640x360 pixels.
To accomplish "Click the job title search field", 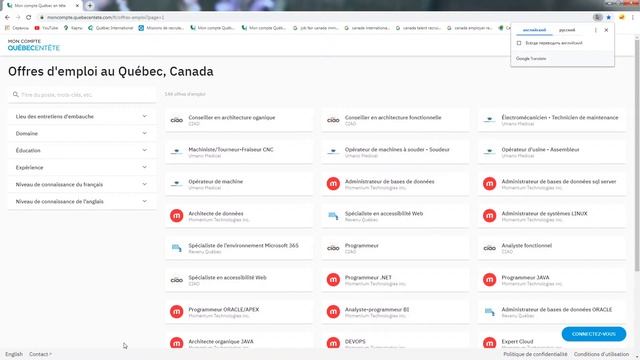I will click(82, 95).
